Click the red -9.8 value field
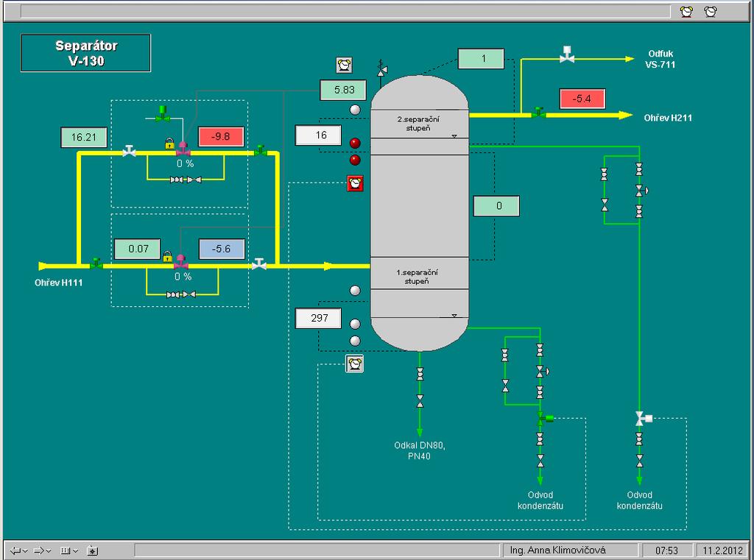The width and height of the screenshot is (754, 560). point(221,137)
